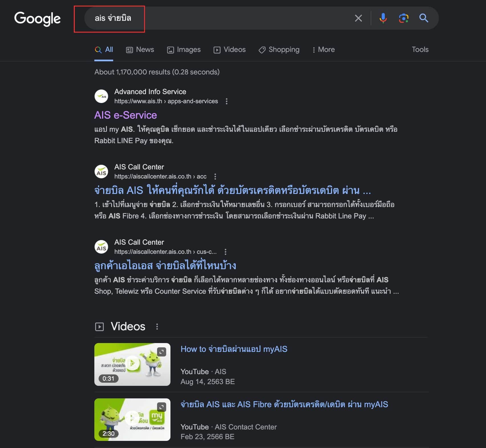The width and height of the screenshot is (486, 448).
Task: Open the AIS e-Service result link
Action: point(126,115)
